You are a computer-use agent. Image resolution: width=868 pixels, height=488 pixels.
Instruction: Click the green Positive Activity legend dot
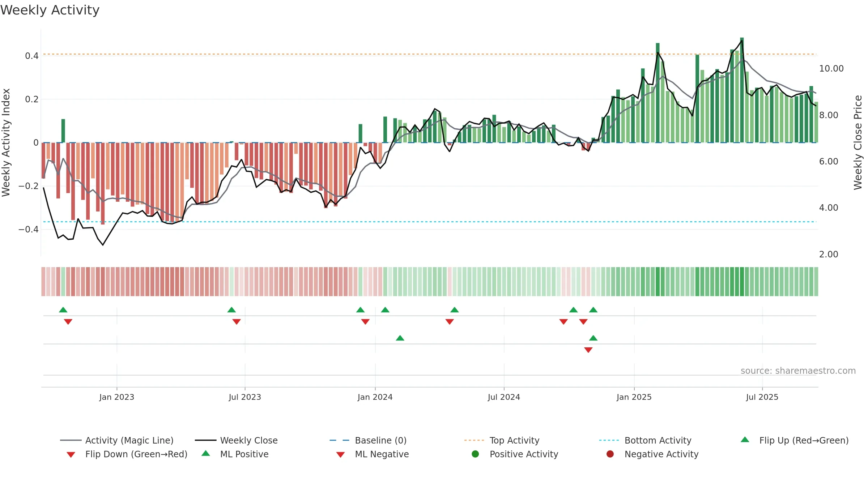(x=475, y=454)
